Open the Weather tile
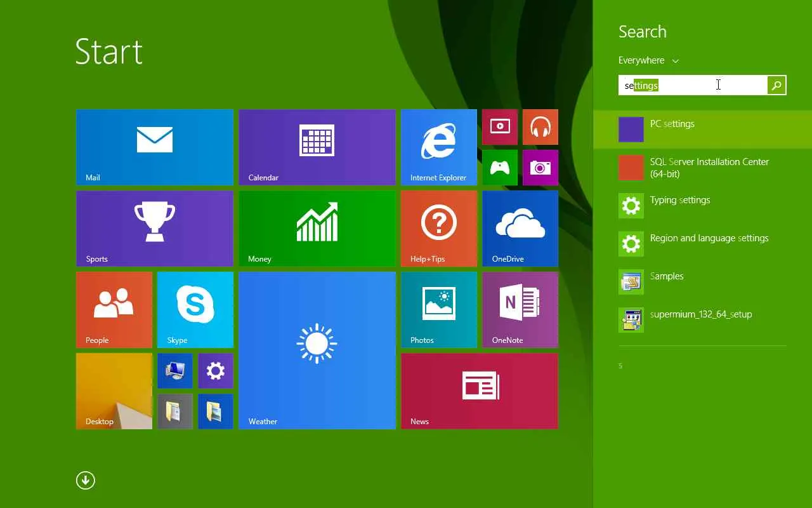 pos(317,351)
